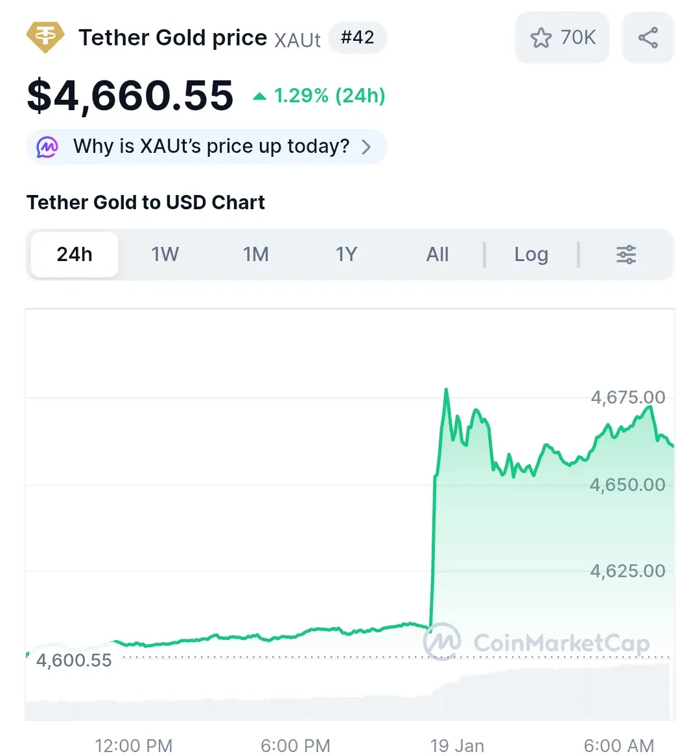Toggle Log scale on the chart
This screenshot has width=700, height=756.
(531, 254)
